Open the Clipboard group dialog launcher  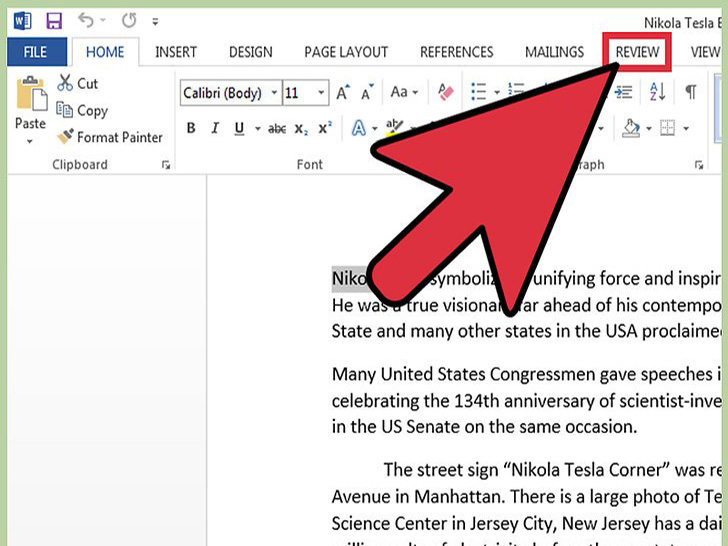click(x=166, y=165)
